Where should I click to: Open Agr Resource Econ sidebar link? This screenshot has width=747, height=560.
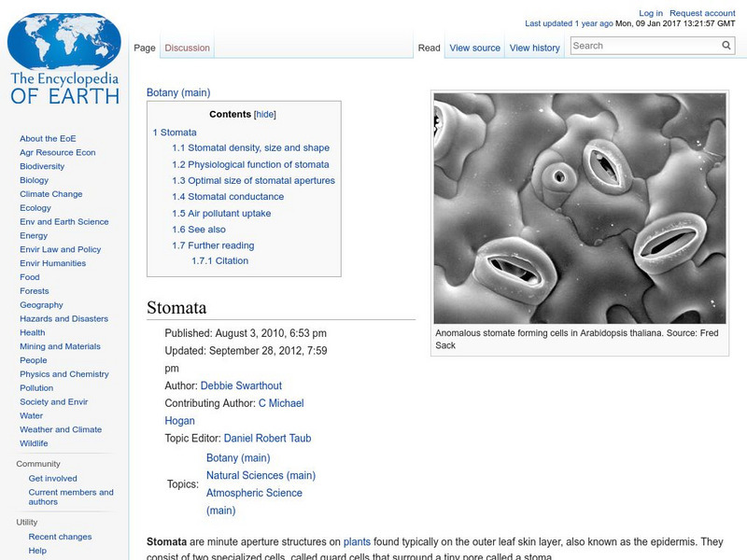(x=58, y=152)
